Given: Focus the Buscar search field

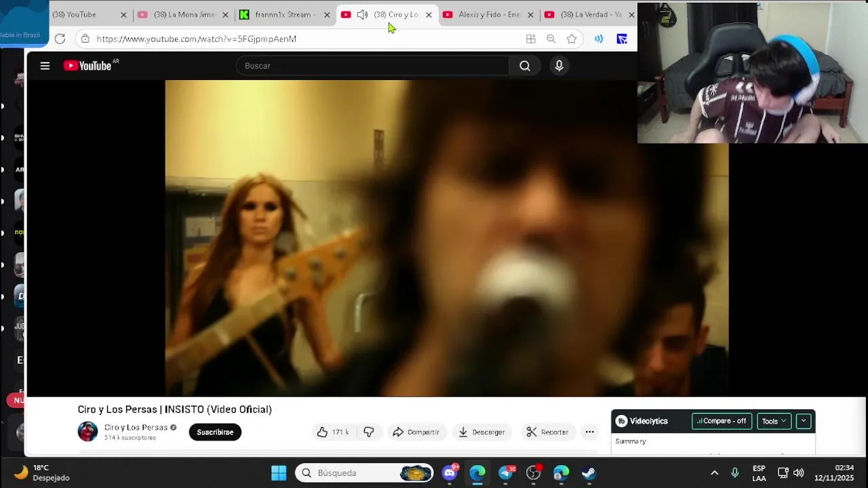Looking at the screenshot, I should [x=372, y=66].
